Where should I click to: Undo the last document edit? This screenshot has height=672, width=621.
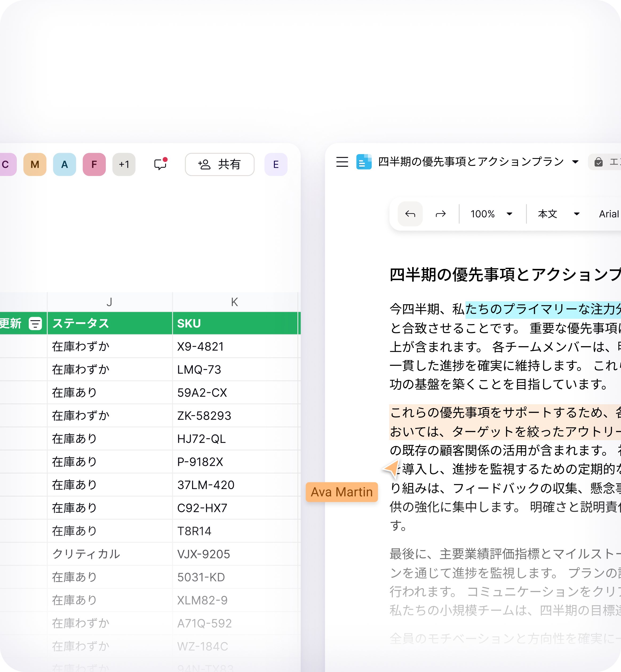pos(410,214)
